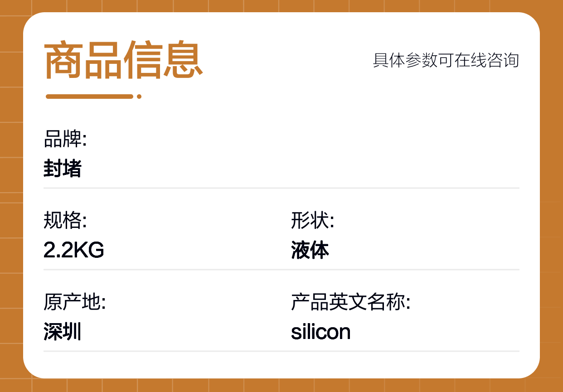Click the divider line below the 2.2KG row

tap(281, 270)
